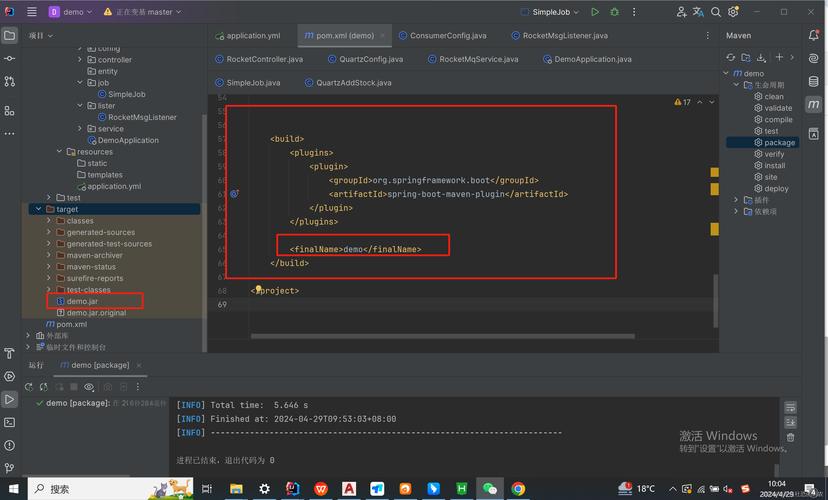Collapse the resources folder
The height and width of the screenshot is (500, 828).
(x=59, y=152)
